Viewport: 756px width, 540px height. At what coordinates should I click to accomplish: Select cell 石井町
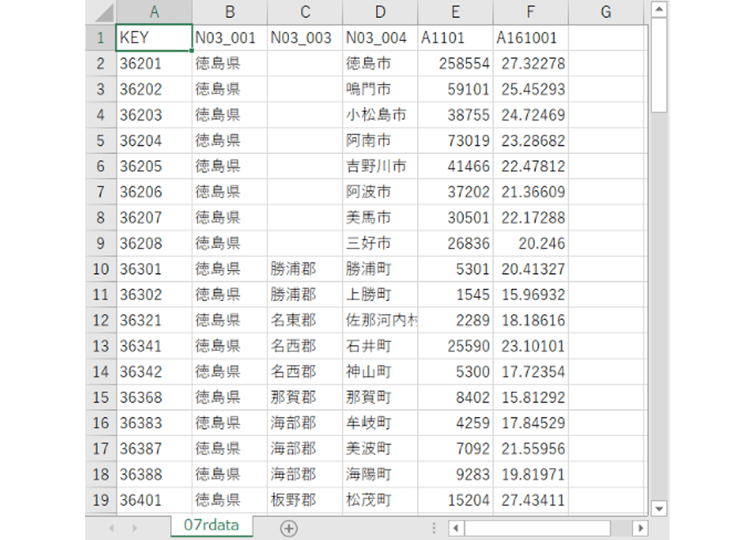(380, 346)
